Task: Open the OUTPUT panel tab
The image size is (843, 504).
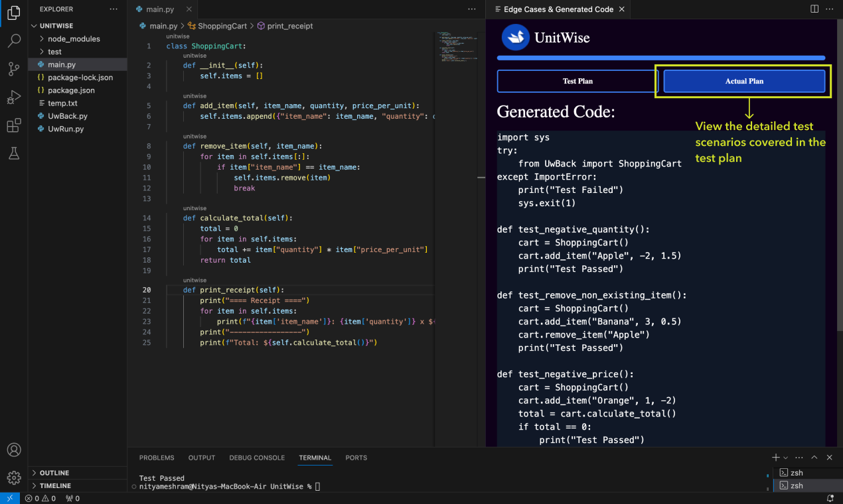Action: (x=202, y=458)
